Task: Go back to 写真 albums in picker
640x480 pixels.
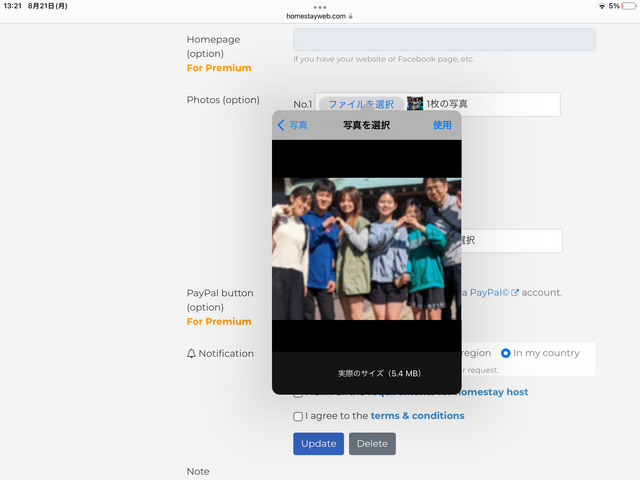Action: (292, 125)
